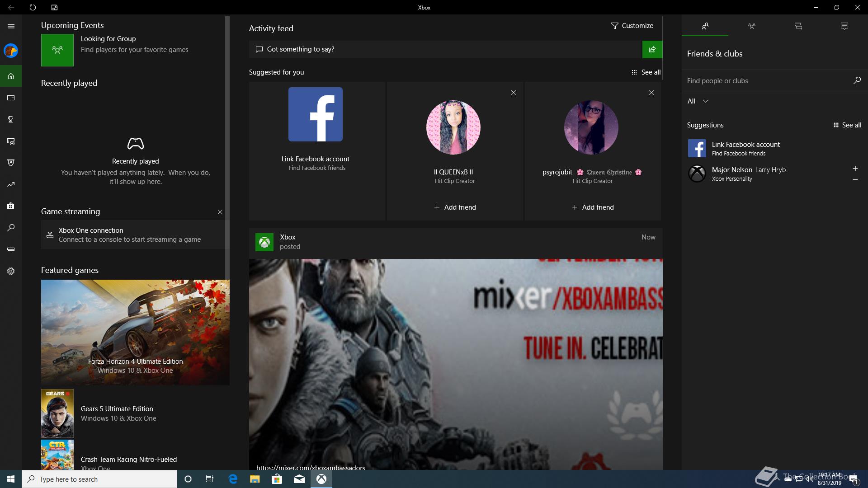Switch to the Activity alerts tab icon
Image resolution: width=868 pixels, height=488 pixels.
click(x=844, y=26)
